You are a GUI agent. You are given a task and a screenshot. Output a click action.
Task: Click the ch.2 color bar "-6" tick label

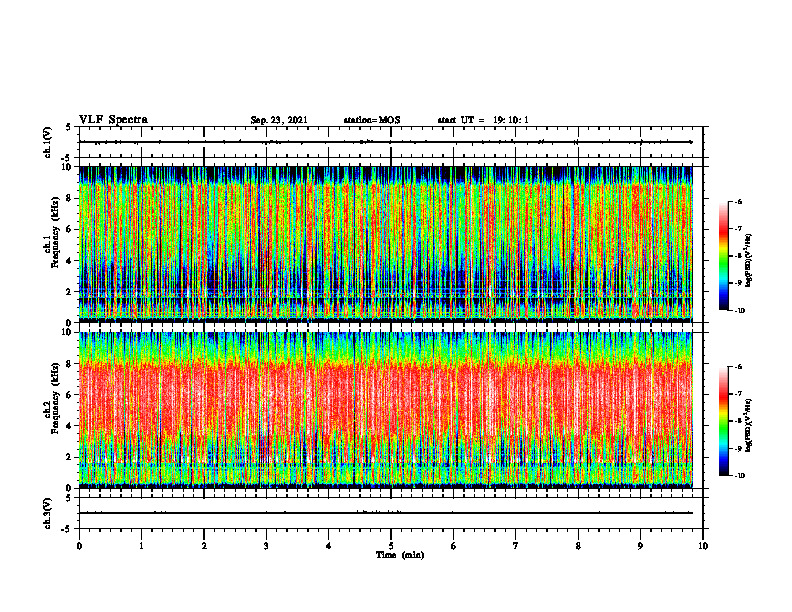[738, 367]
